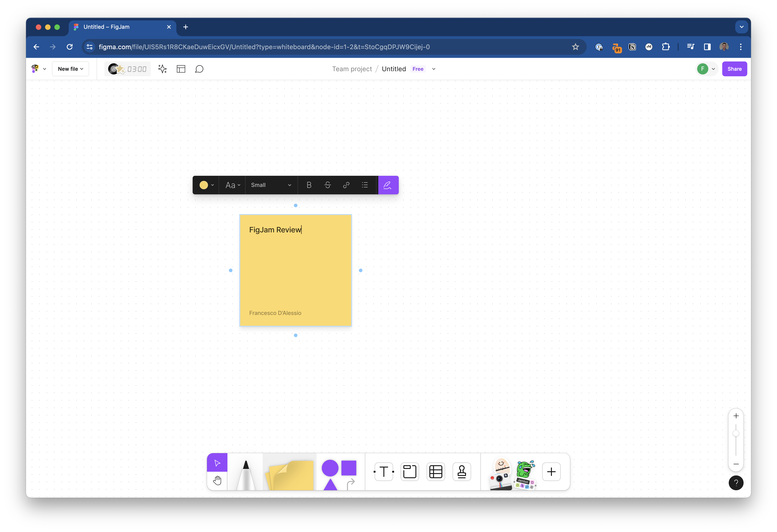The image size is (777, 532).
Task: Open the text size dropdown showing Small
Action: tap(271, 185)
